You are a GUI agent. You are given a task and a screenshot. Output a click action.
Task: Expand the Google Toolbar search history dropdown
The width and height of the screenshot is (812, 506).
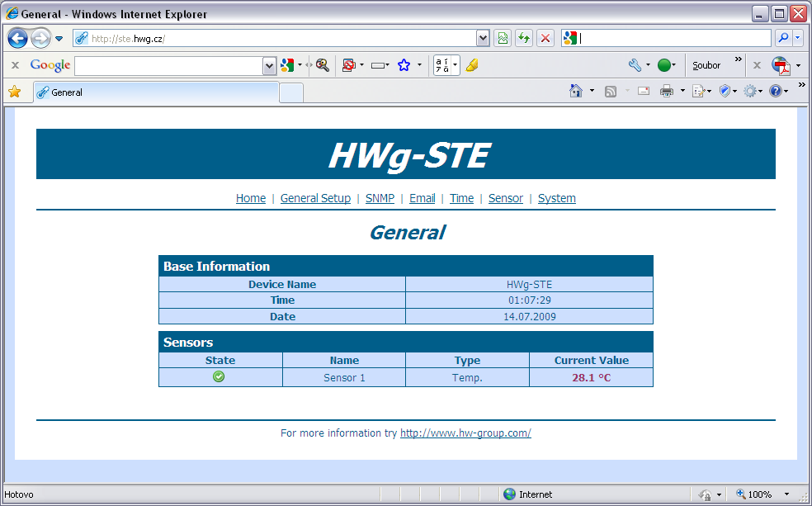269,66
